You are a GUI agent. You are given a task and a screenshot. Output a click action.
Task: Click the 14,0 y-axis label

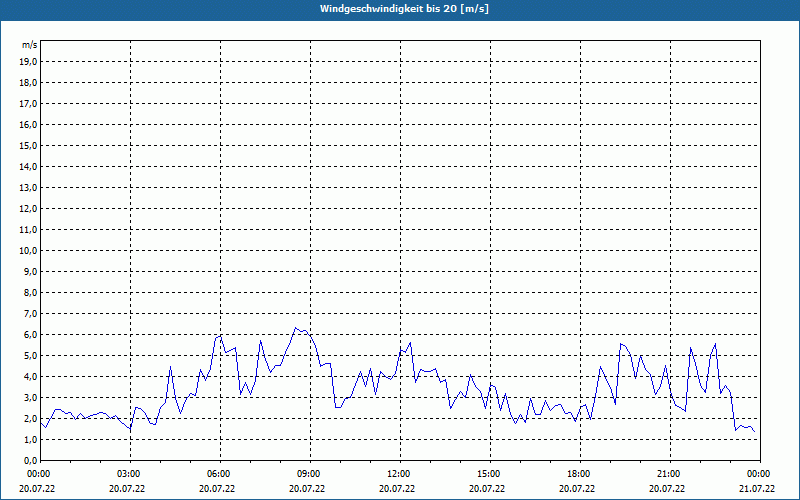tap(28, 166)
